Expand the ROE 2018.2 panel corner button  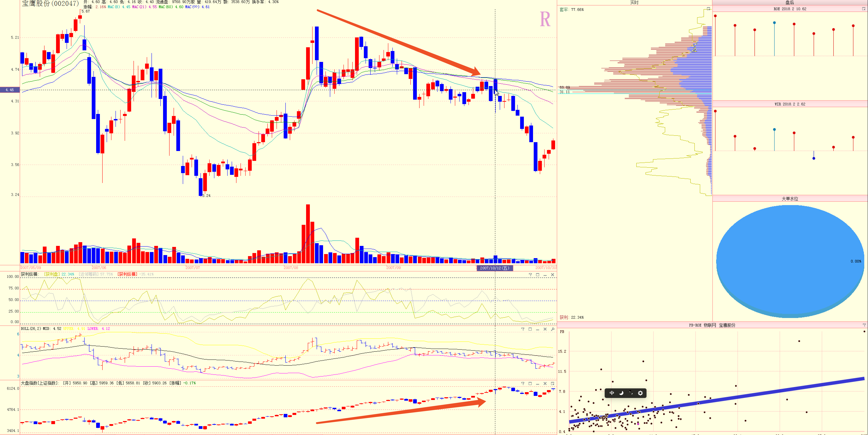(864, 9)
